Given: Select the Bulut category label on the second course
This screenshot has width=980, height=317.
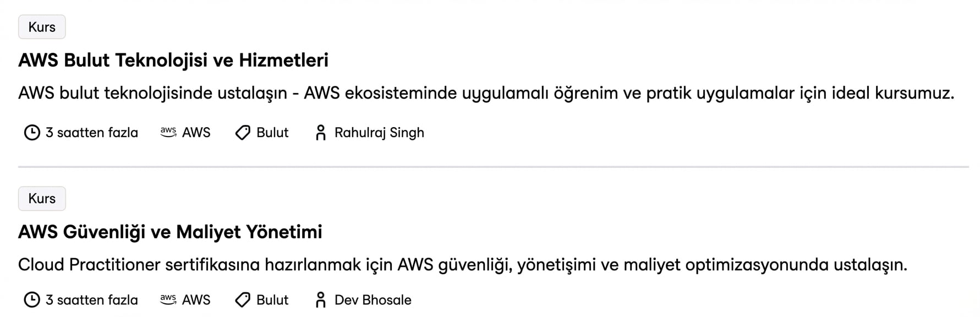Looking at the screenshot, I should pyautogui.click(x=272, y=300).
